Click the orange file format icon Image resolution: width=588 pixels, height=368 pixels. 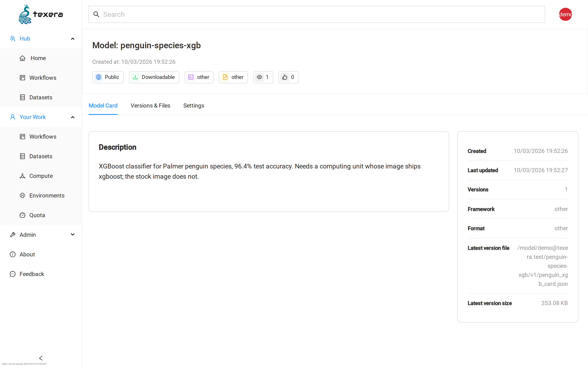(x=225, y=77)
